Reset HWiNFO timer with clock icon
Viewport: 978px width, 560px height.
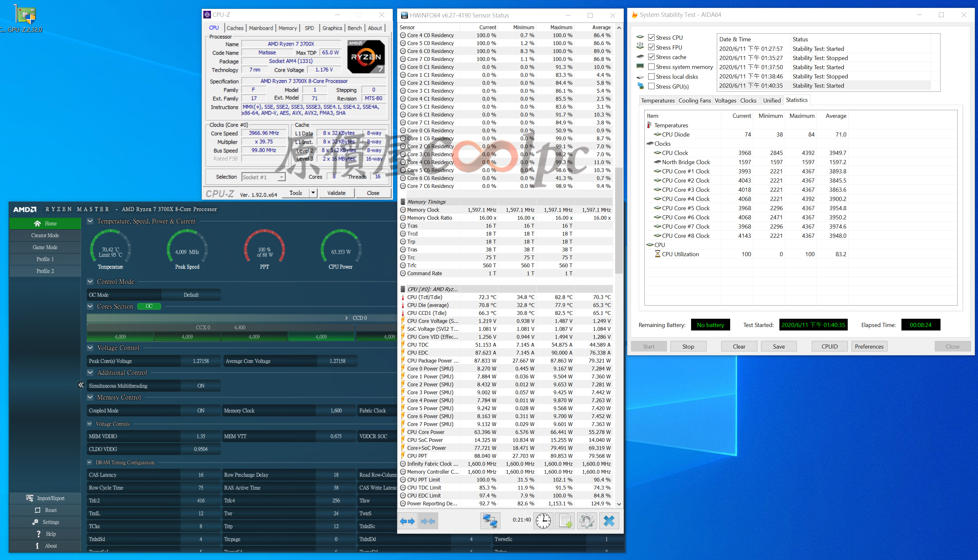coord(543,521)
